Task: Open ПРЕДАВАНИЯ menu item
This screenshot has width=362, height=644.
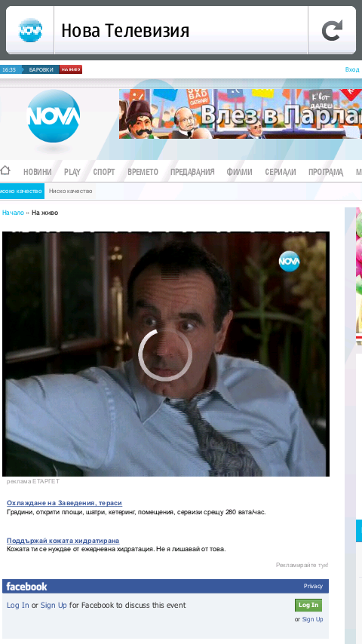Action: coord(192,172)
